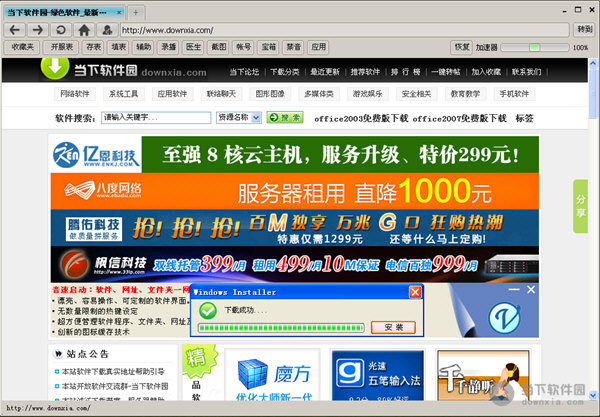Click 联系我们 in the site header
This screenshot has width=600, height=417.
(x=527, y=72)
